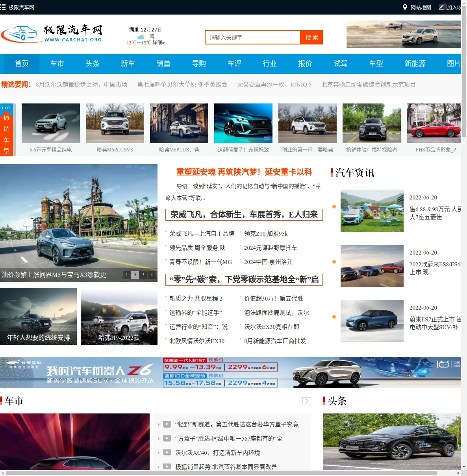Image resolution: width=467 pixels, height=476 pixels.
Task: Open the news item 蔚来ES7正式上市
Action: coord(435,323)
